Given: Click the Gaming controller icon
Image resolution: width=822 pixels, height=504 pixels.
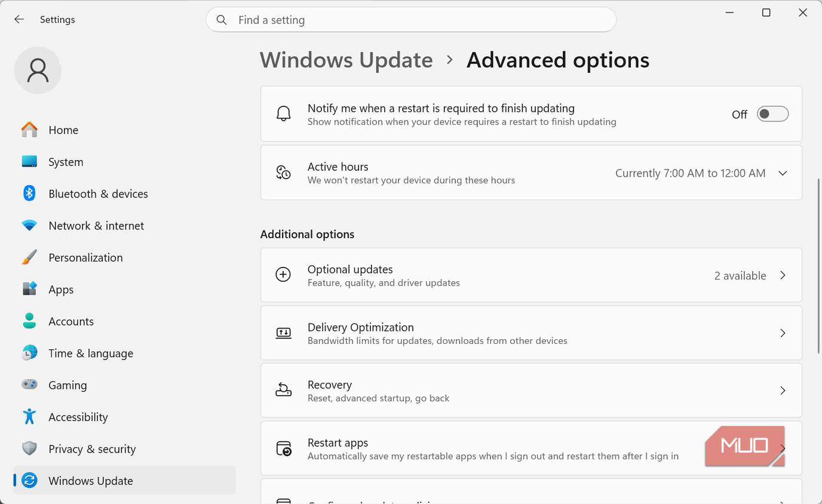Looking at the screenshot, I should coord(29,385).
